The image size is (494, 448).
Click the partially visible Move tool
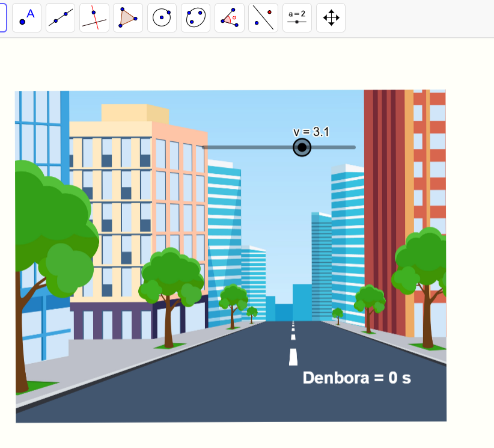pos(2,17)
